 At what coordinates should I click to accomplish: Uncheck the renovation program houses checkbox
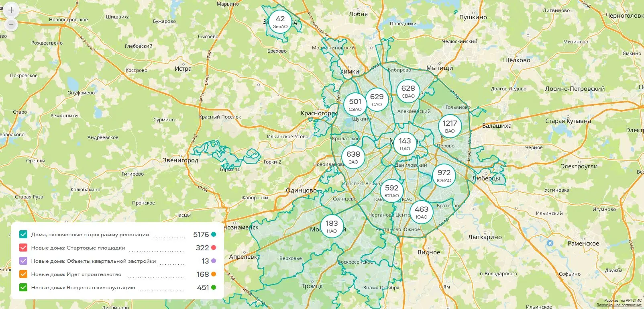(23, 235)
